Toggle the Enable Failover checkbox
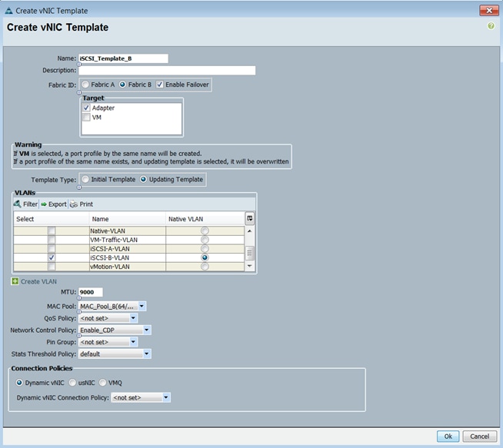This screenshot has width=503, height=448. point(160,85)
